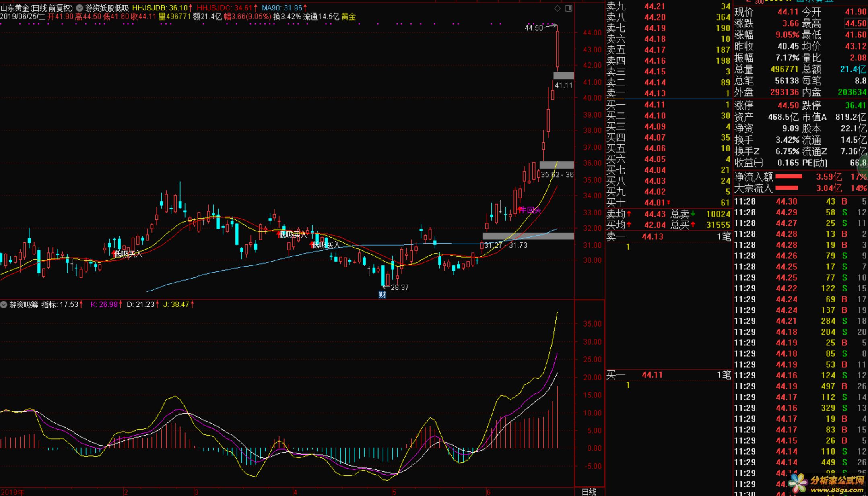The height and width of the screenshot is (496, 868).
Task: Click the 市值A 819.2亿 value
Action: [851, 117]
